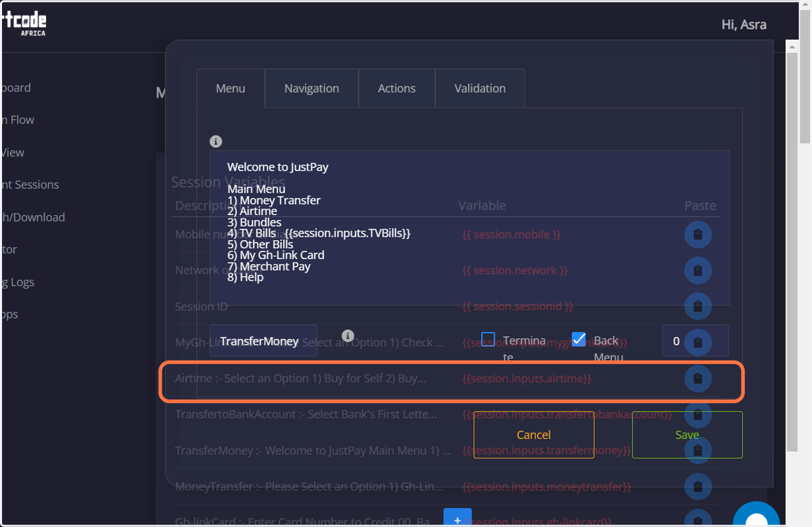The width and height of the screenshot is (812, 527).
Task: Open the Logs sidebar link
Action: coord(18,282)
